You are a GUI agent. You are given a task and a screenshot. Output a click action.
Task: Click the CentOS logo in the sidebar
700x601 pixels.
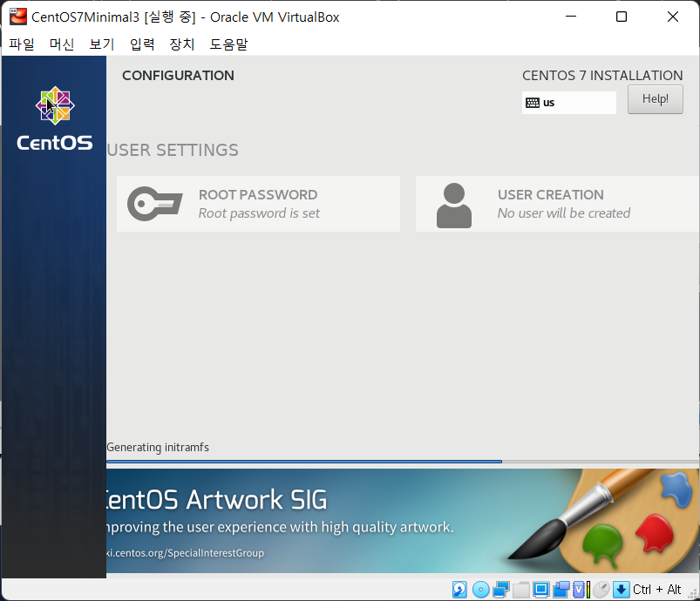[55, 118]
